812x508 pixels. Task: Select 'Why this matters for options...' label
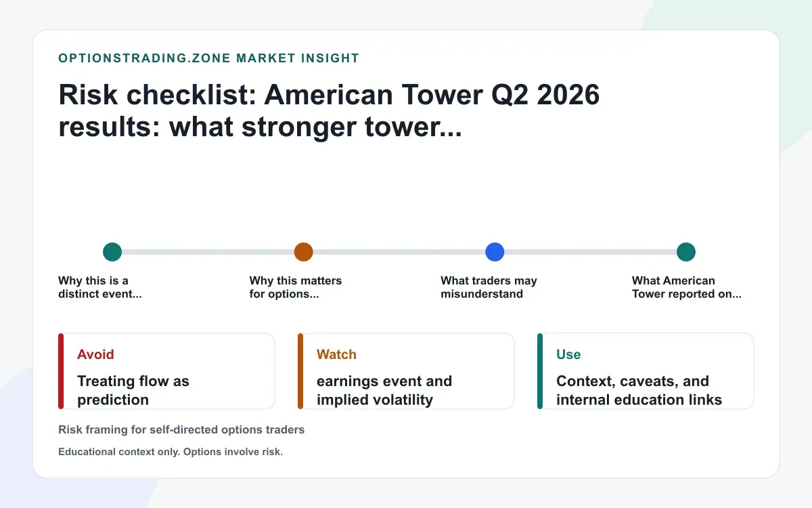coord(296,287)
